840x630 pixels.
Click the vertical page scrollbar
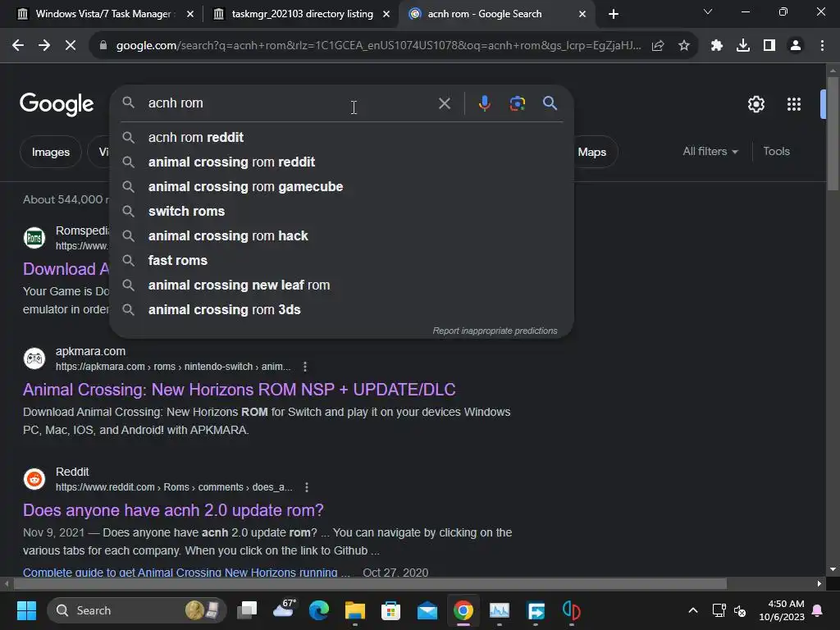(833, 134)
